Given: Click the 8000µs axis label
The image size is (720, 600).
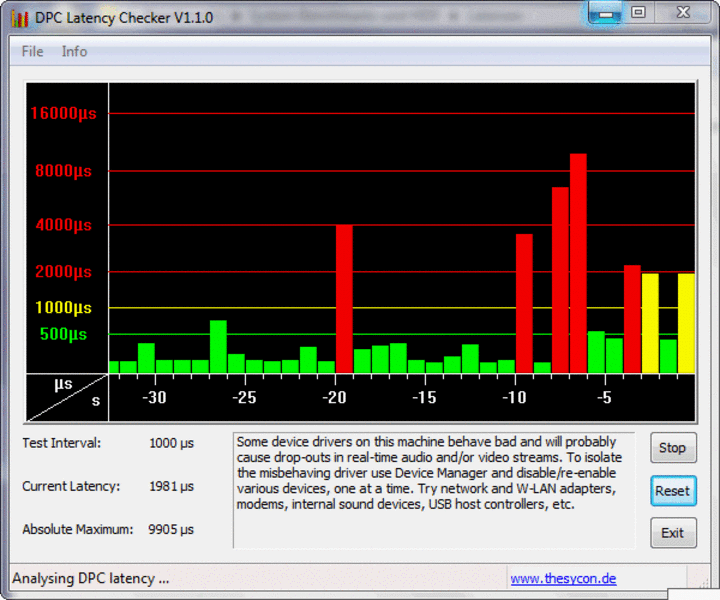Looking at the screenshot, I should 63,171.
